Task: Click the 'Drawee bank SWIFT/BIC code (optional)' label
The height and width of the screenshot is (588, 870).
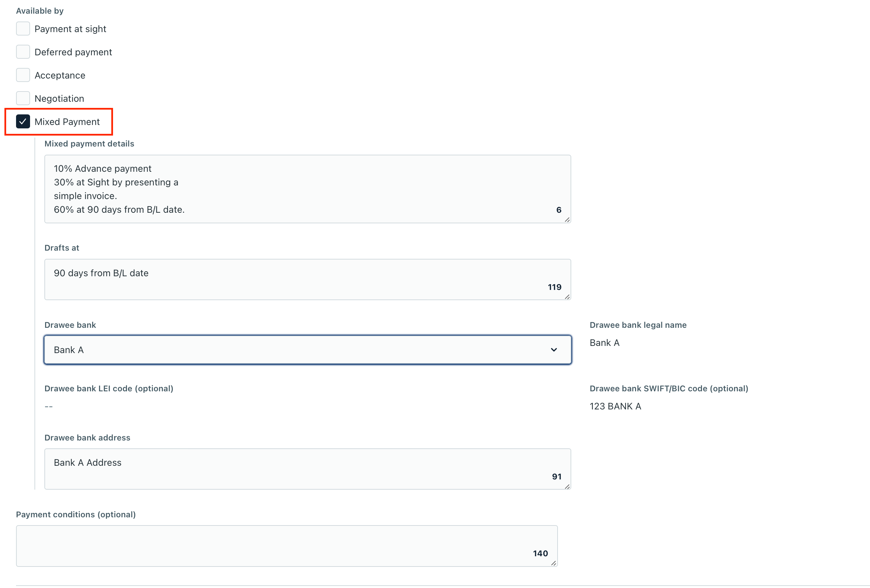Action: tap(669, 389)
